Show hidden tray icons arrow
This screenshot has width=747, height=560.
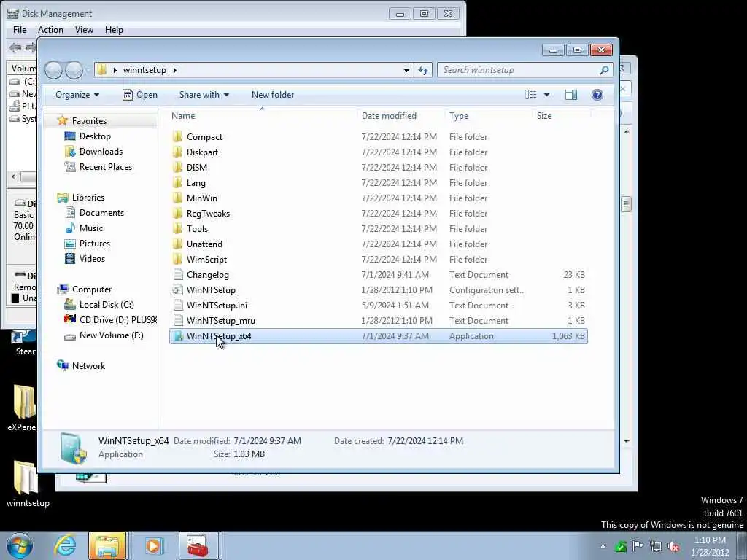[603, 547]
